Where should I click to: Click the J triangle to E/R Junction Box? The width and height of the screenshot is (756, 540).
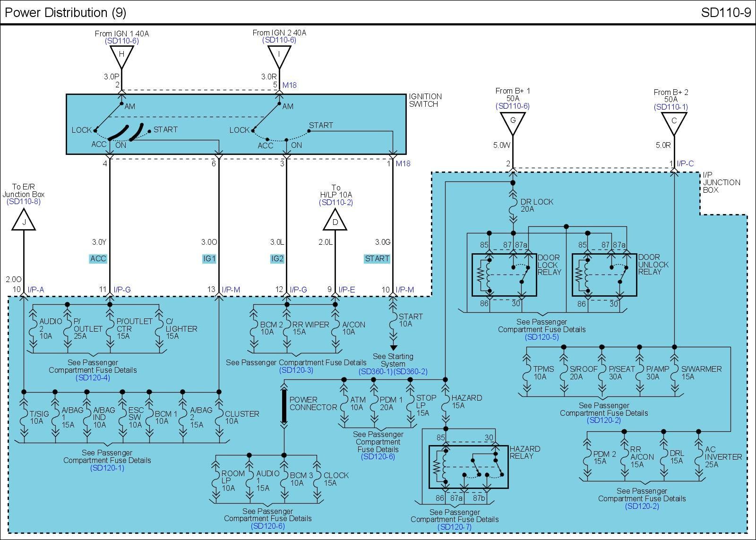point(24,221)
